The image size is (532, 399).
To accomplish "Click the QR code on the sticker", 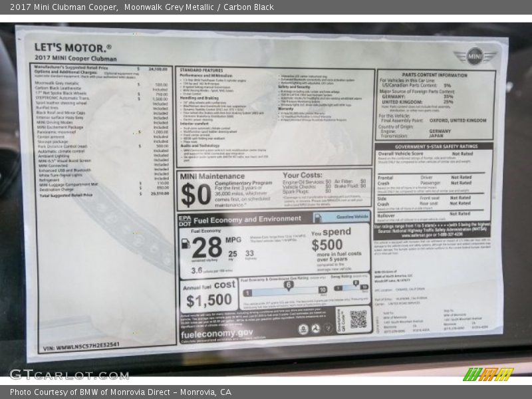I will (358, 319).
